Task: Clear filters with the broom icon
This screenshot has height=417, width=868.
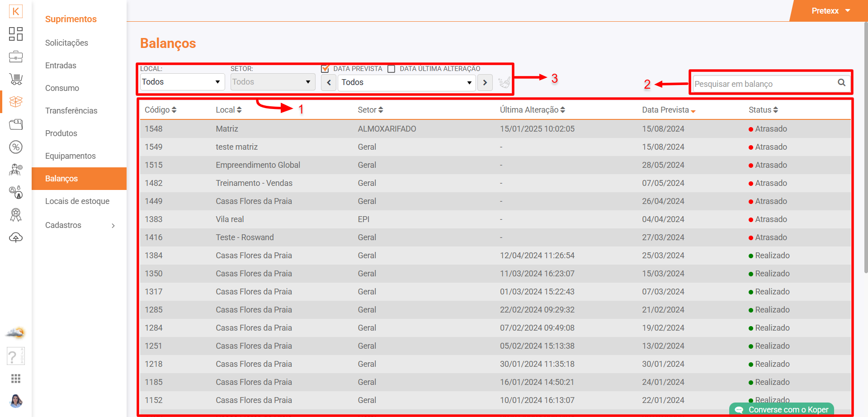Action: [504, 82]
